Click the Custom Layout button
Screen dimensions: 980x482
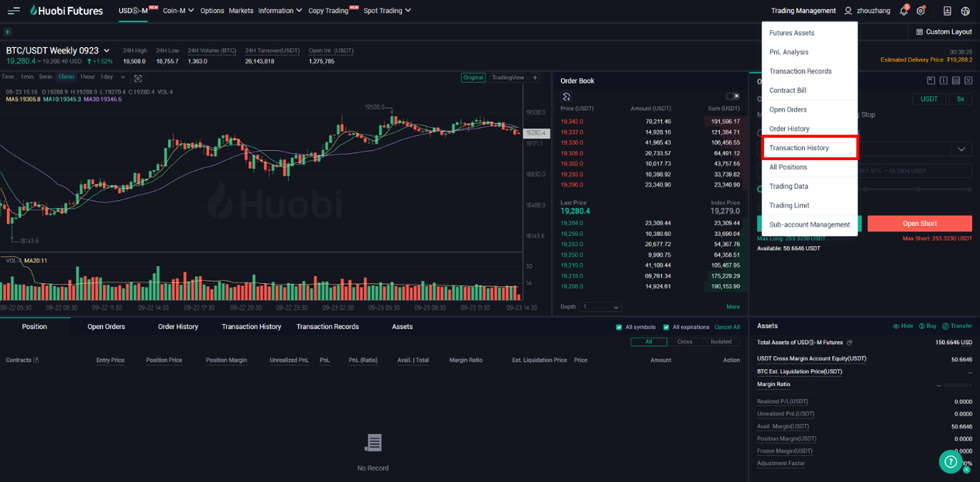tap(944, 32)
